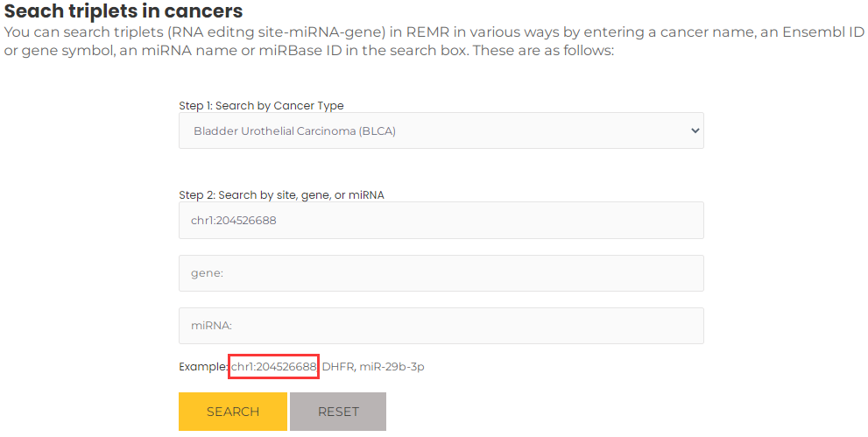This screenshot has height=437, width=868.
Task: Click into the gene input field
Action: 441,273
